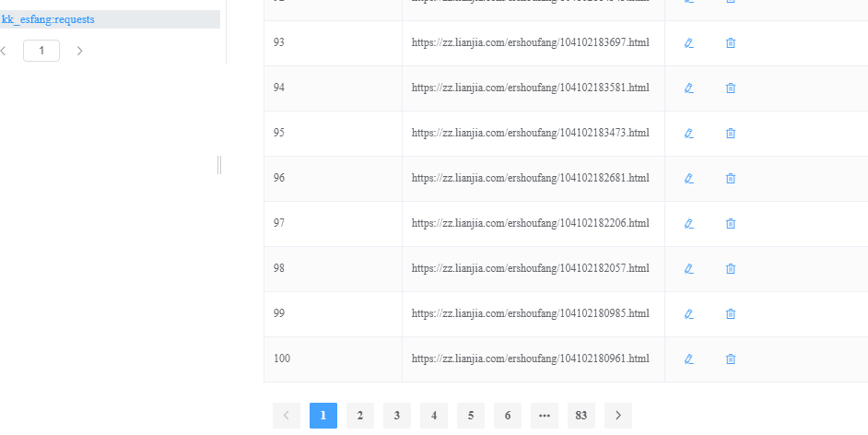
Task: Jump to last page 83
Action: (x=581, y=416)
